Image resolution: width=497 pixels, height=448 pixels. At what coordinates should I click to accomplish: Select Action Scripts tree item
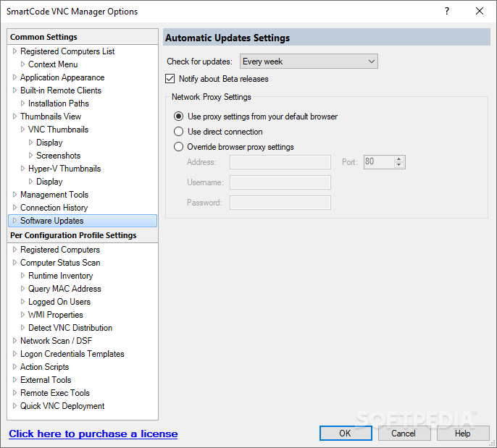coord(45,367)
